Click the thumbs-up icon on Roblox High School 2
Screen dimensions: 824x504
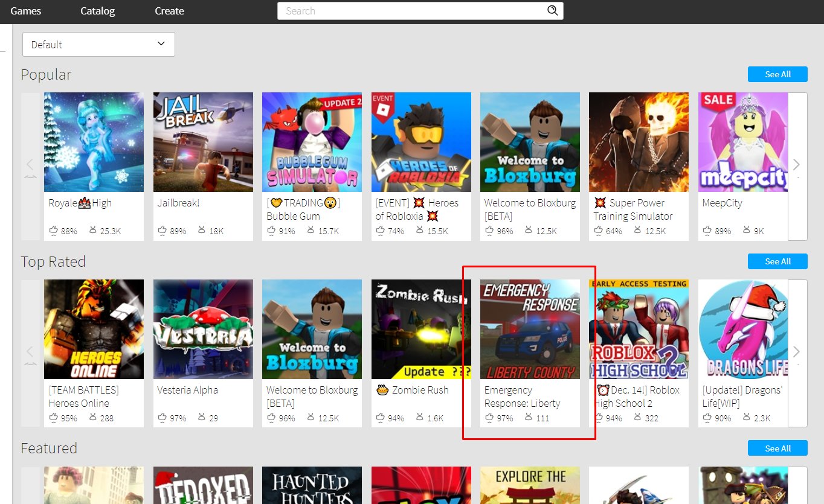pyautogui.click(x=598, y=418)
